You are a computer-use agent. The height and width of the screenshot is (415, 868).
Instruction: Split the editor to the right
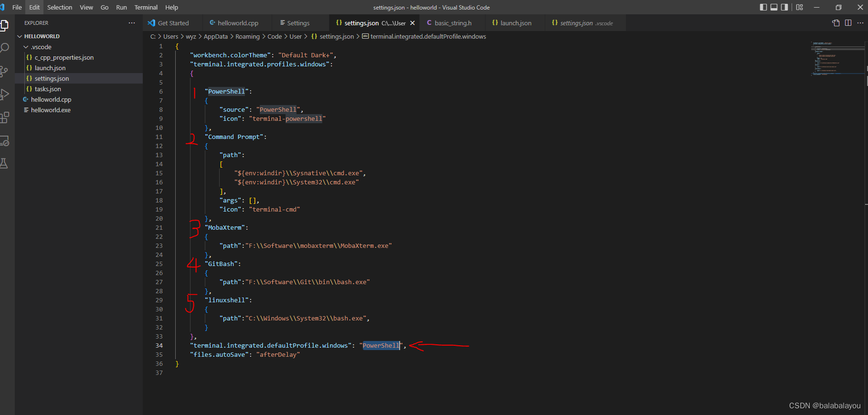(x=848, y=23)
